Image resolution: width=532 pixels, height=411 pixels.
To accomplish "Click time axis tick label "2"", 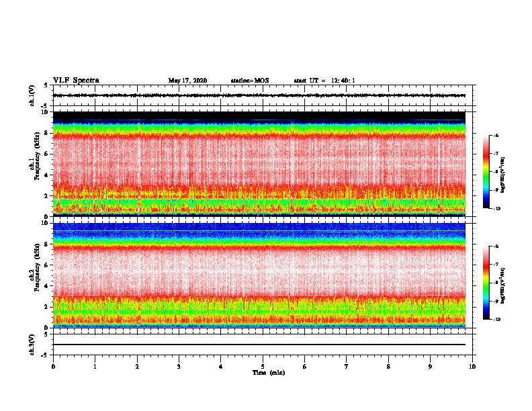I will pos(137,367).
